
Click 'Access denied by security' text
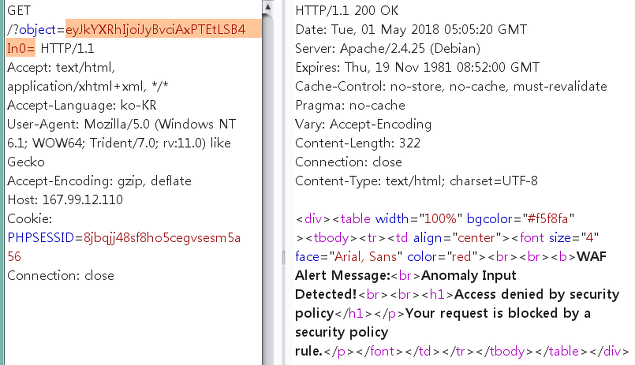[537, 294]
